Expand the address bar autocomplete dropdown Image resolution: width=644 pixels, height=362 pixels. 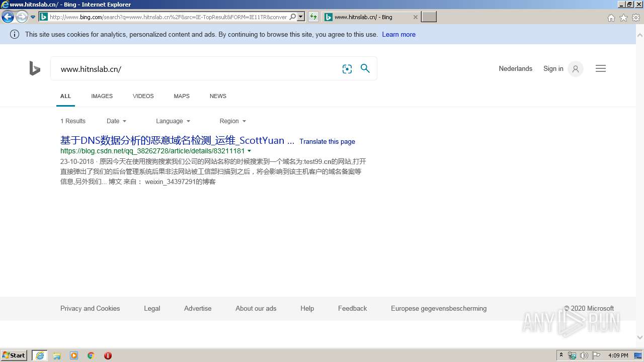[301, 17]
